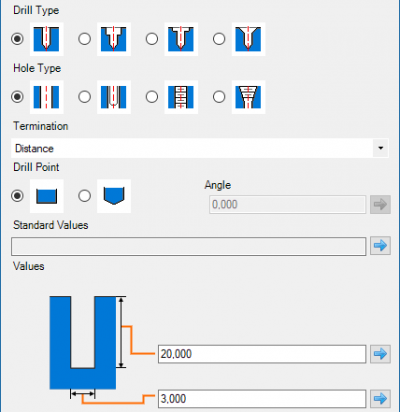Select the flat drill point icon

[x=47, y=196]
